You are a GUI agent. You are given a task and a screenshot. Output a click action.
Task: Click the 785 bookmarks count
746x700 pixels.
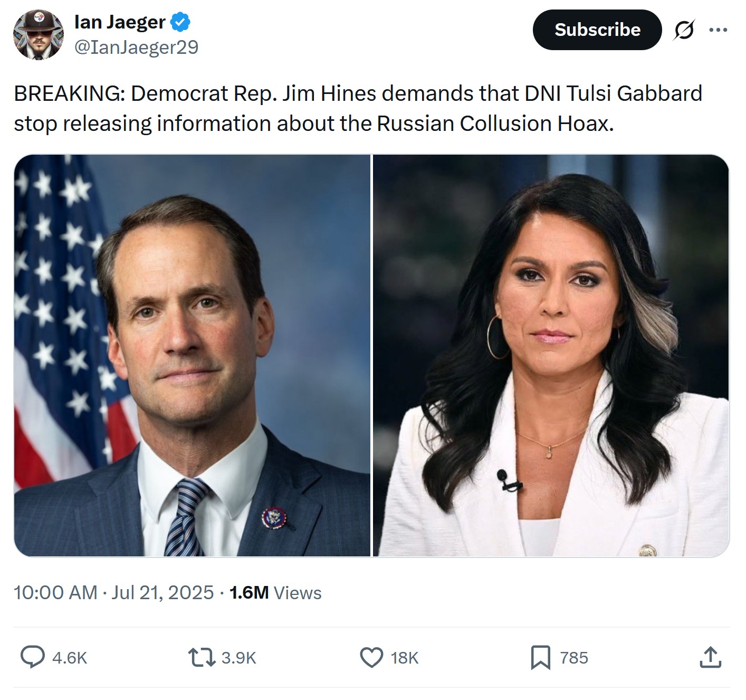pos(573,658)
